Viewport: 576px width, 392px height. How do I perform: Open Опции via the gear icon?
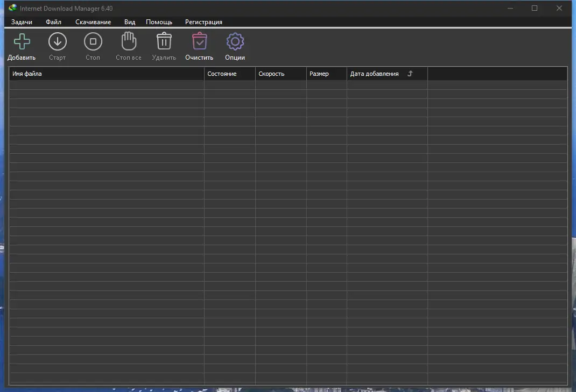pos(235,41)
